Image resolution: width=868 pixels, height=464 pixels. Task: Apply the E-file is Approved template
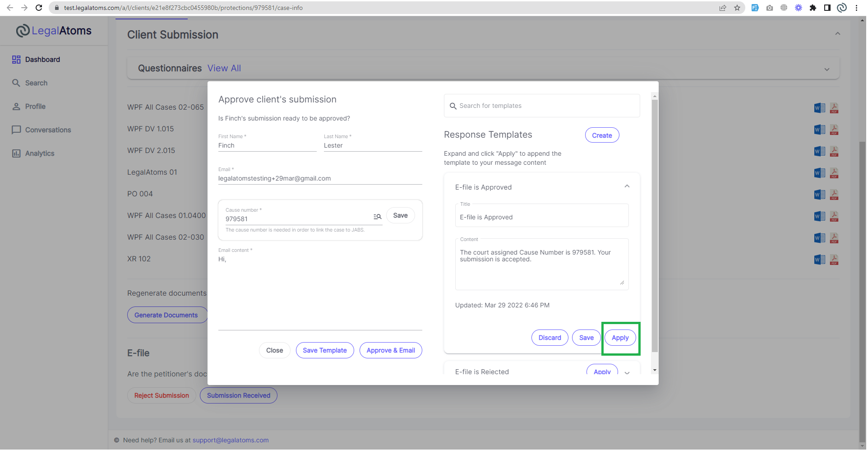620,338
